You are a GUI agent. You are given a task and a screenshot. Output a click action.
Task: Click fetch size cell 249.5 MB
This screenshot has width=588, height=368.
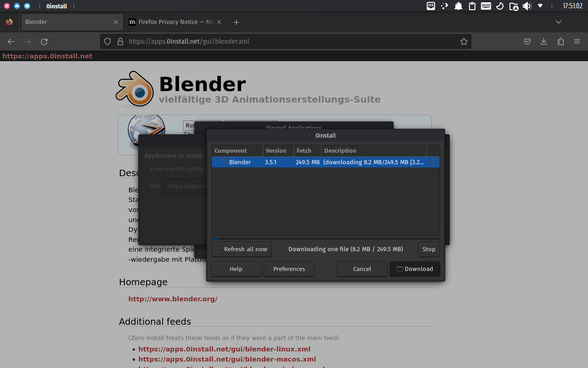tap(308, 162)
